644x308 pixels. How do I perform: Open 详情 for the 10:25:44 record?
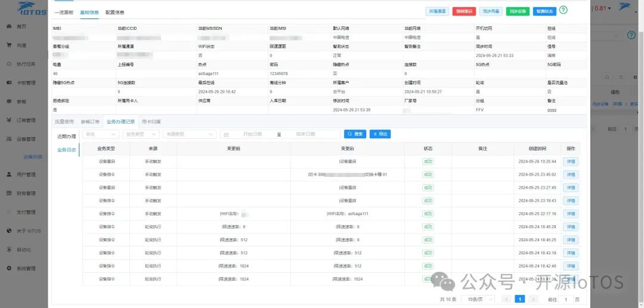tap(571, 161)
